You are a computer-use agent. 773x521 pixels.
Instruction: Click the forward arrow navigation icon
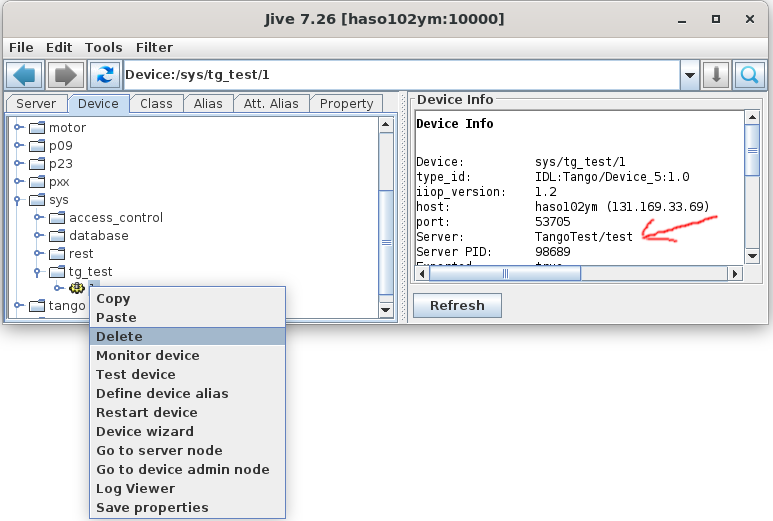[x=66, y=75]
